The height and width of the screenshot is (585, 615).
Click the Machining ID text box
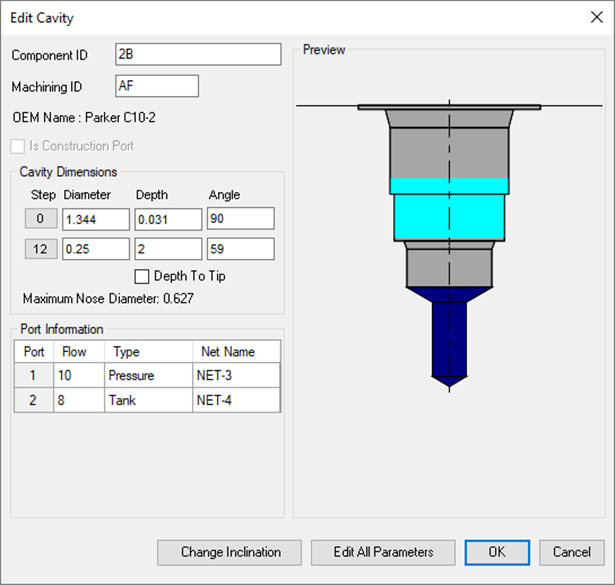click(157, 86)
